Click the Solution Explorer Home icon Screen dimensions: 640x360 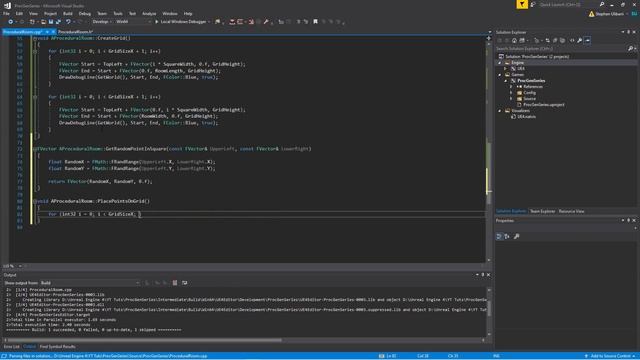click(514, 40)
